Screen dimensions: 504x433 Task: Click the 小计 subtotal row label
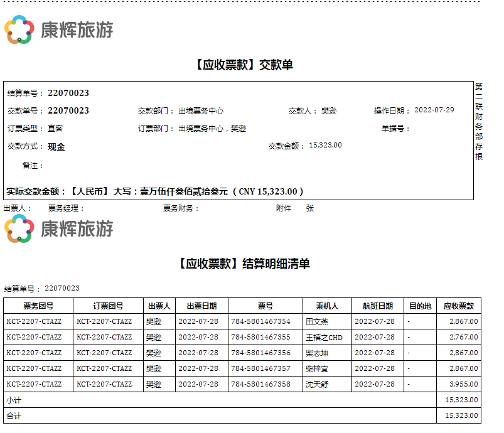coord(13,400)
